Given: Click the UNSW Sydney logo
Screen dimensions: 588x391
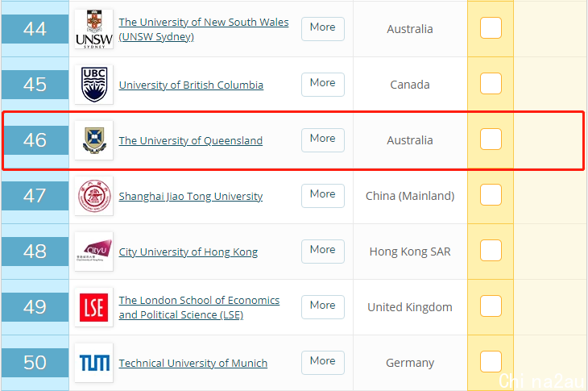Looking at the screenshot, I should [93, 29].
